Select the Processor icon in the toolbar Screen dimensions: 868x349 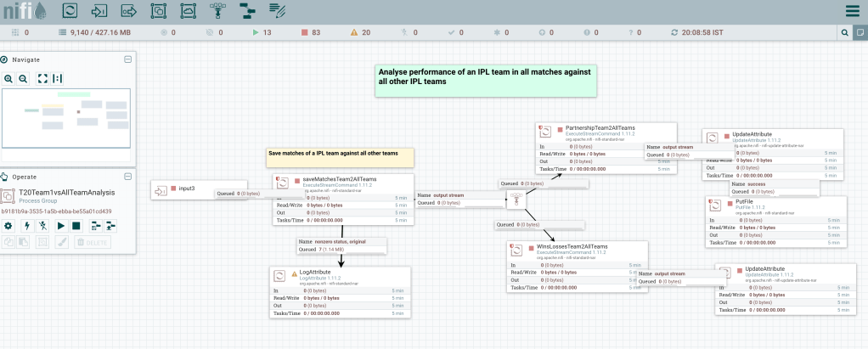tap(70, 11)
